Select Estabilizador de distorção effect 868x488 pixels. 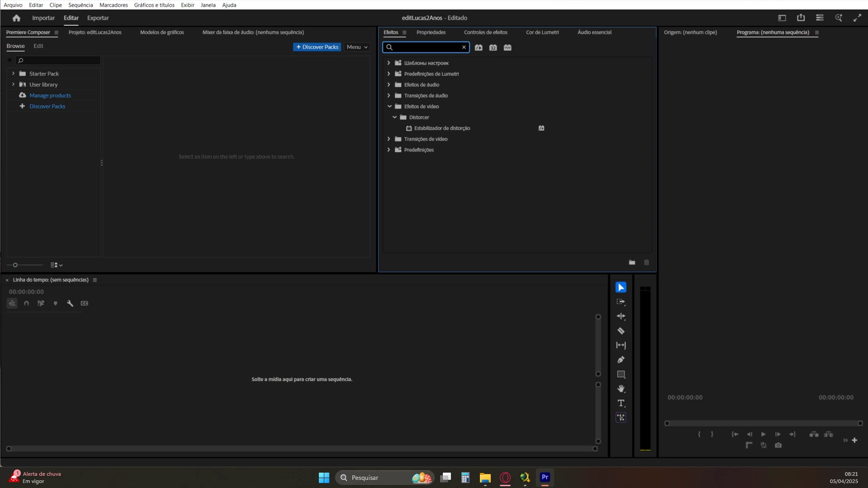click(442, 128)
